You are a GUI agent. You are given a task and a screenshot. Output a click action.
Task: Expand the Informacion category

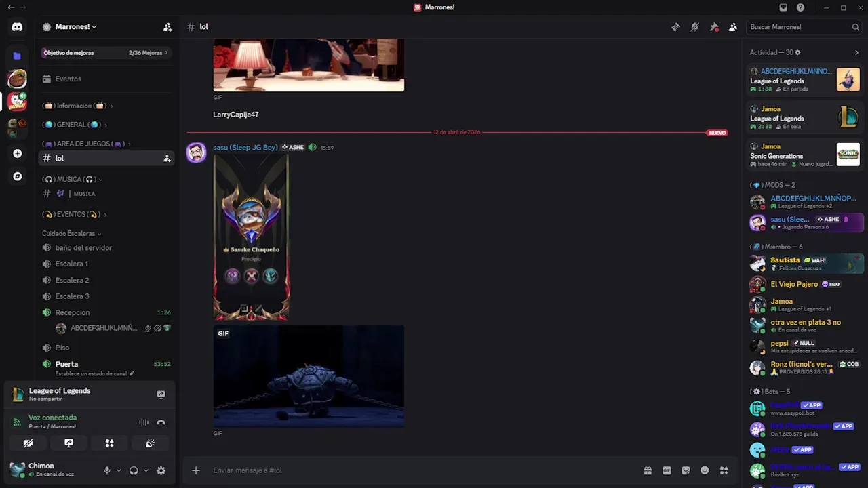coord(77,106)
